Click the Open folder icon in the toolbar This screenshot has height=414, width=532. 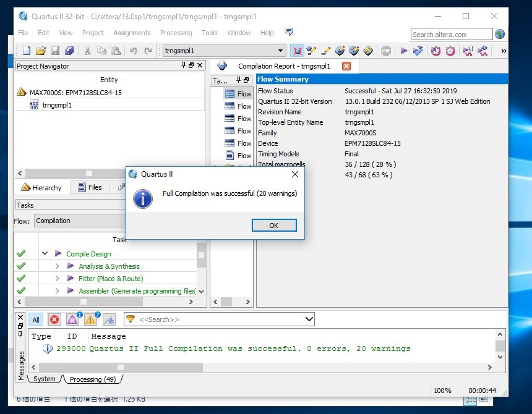(x=41, y=51)
